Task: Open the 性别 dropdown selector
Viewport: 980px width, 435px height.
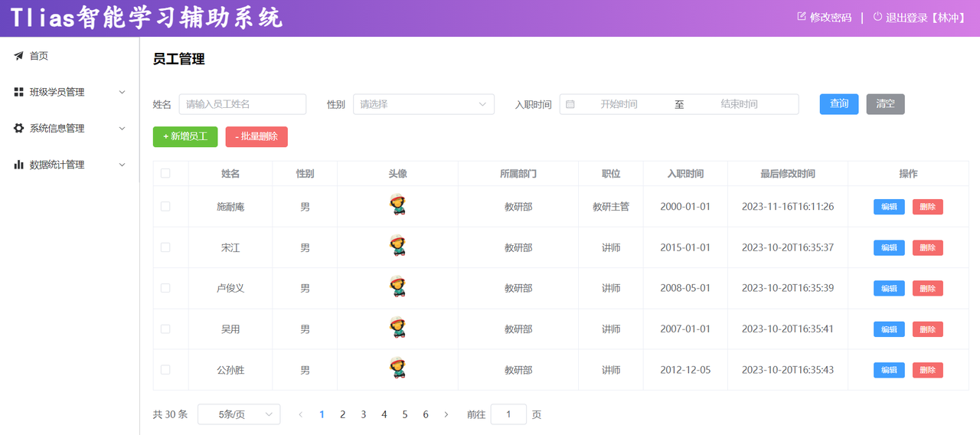Action: pyautogui.click(x=423, y=104)
